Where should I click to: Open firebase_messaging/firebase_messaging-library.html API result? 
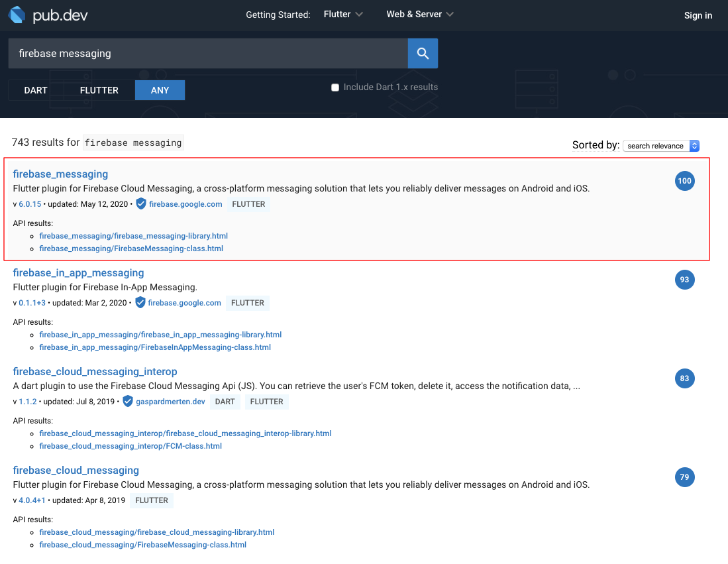pyautogui.click(x=134, y=236)
